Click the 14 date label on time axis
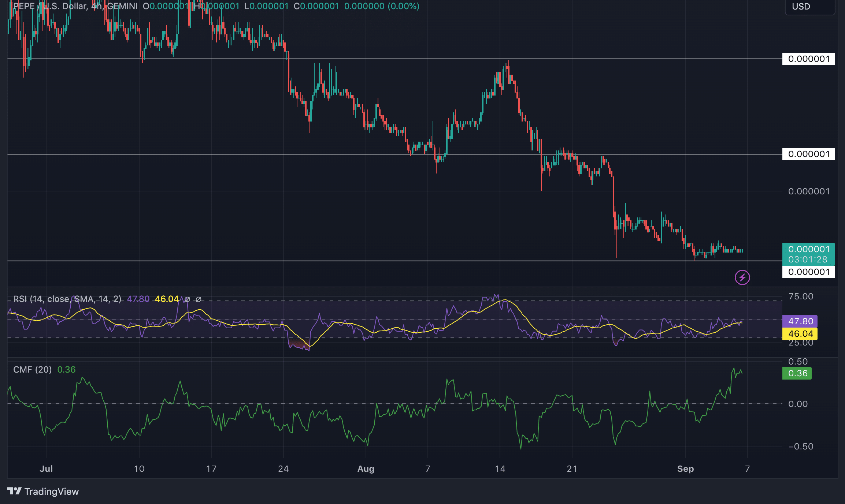Viewport: 845px width, 504px height. [500, 469]
